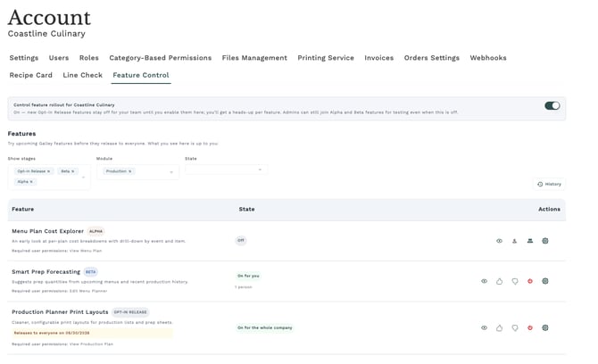598x364 pixels.
Task: Click speech-bubble feedback icon for Smart Prep Forecasting
Action: click(515, 281)
